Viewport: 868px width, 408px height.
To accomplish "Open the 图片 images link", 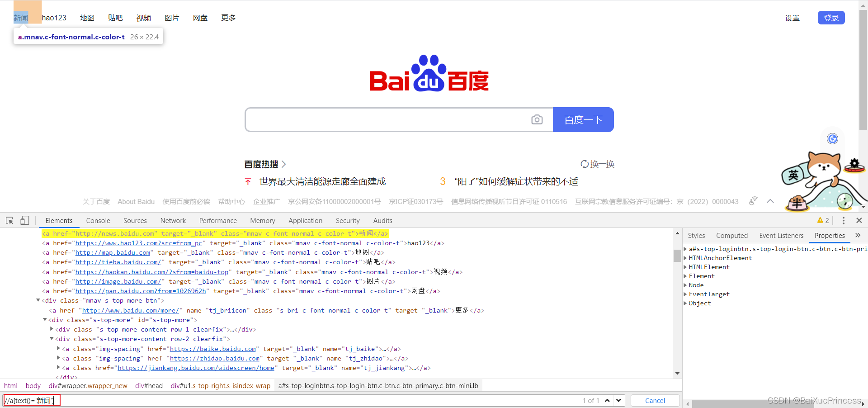I will click(x=172, y=18).
